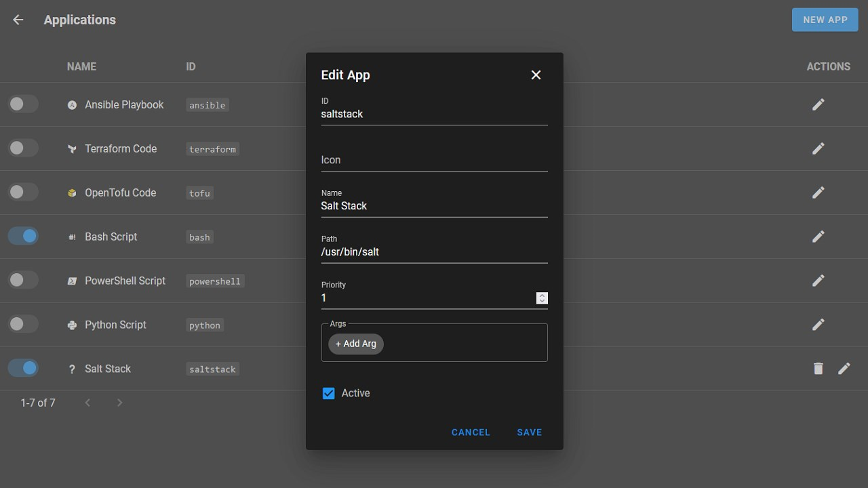This screenshot has width=868, height=488.
Task: Click the Terraform Code app icon
Action: (x=72, y=148)
